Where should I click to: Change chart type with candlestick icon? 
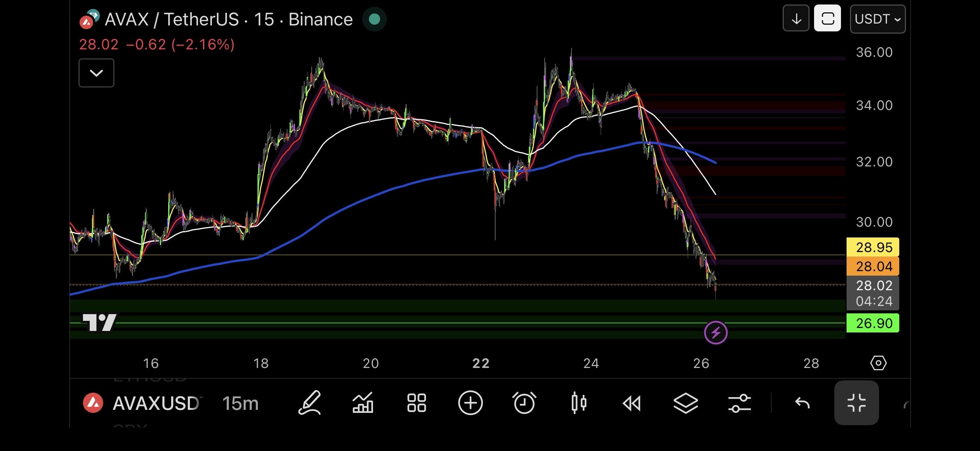coord(579,403)
